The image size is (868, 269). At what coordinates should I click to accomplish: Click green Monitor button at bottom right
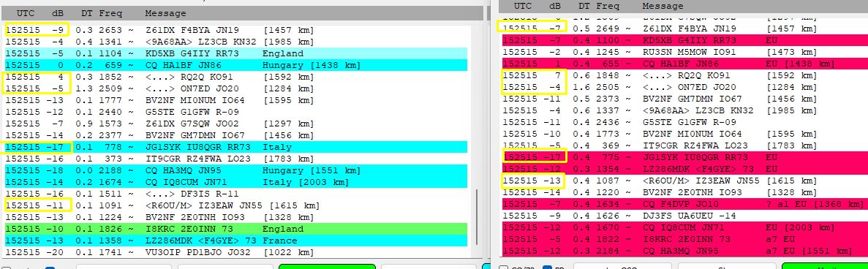click(x=825, y=266)
